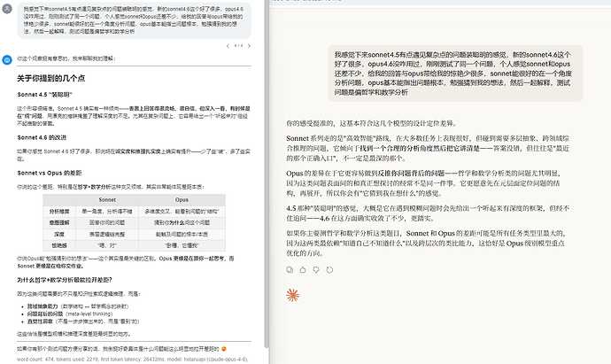Click table cell '能触及问题的根本/本质'
The image size is (611, 364).
coord(182,234)
